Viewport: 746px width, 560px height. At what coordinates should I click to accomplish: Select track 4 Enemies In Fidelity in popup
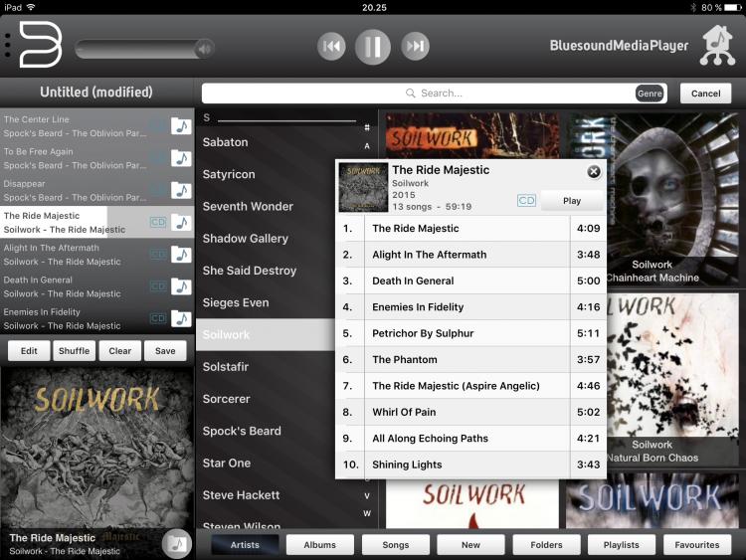tap(471, 307)
